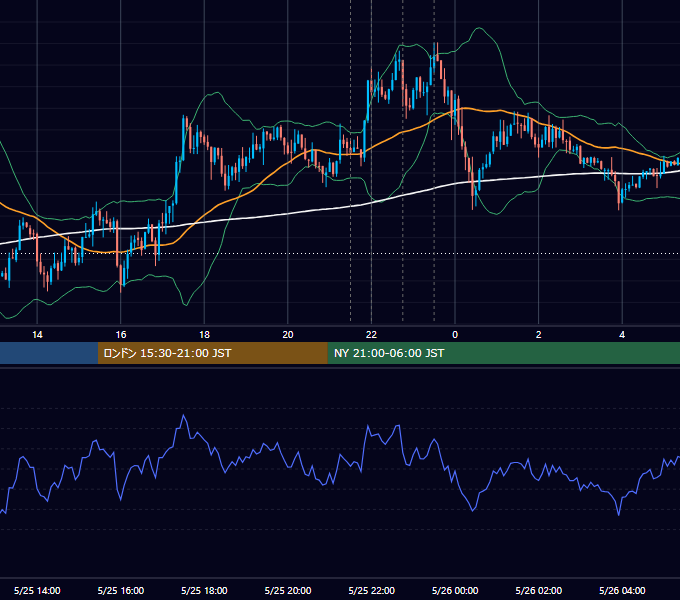Click the 2 hour label on price chart axis
The height and width of the screenshot is (600, 680).
pyautogui.click(x=539, y=335)
